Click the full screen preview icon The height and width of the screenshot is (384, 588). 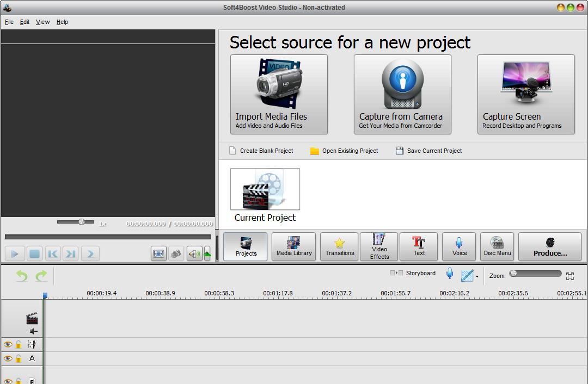point(158,253)
